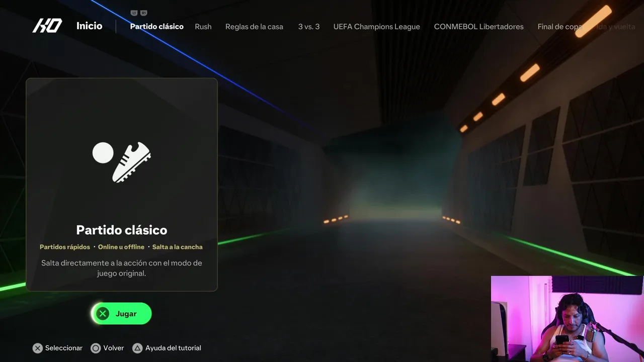
Task: Click the Volver hint label
Action: coord(114,348)
